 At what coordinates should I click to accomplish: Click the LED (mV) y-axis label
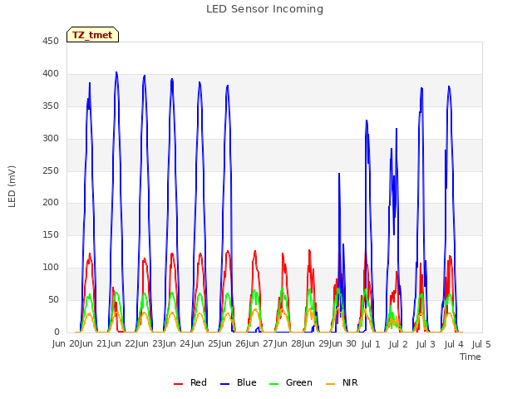click(12, 186)
